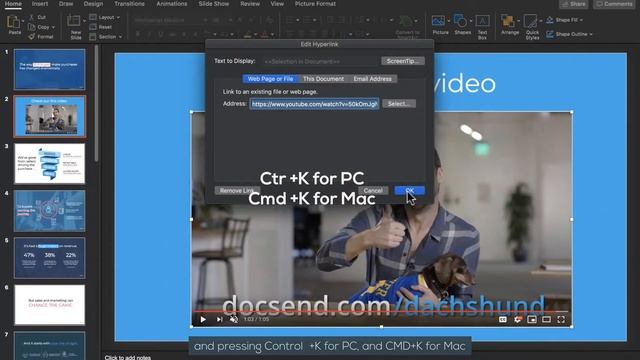640x360 pixels.
Task: Open the Arrange dropdown arrow
Action: point(518,20)
